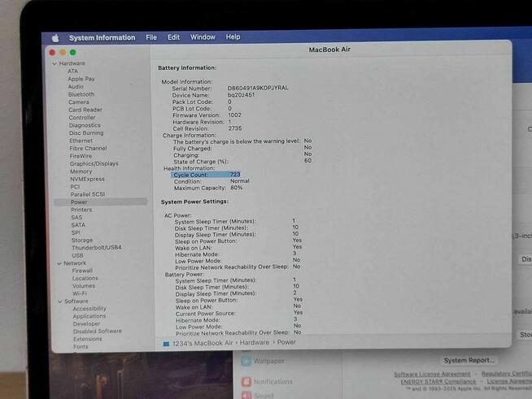The height and width of the screenshot is (399, 532).
Task: Select Card Reader in the sidebar
Action: click(x=85, y=110)
